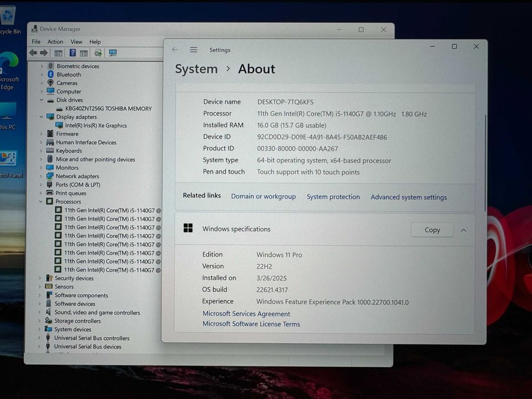This screenshot has width=532, height=399.
Task: Expand Biometric devices node
Action: (42, 66)
